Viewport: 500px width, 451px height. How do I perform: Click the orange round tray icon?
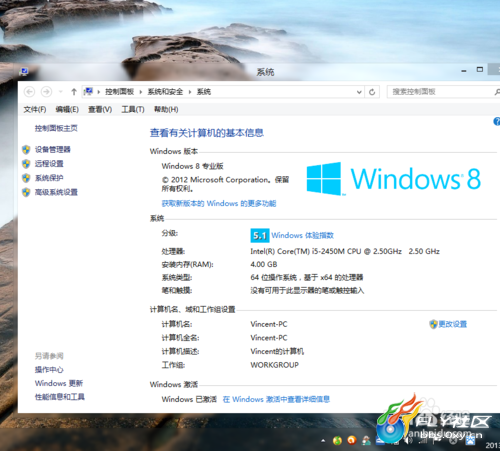click(x=352, y=441)
